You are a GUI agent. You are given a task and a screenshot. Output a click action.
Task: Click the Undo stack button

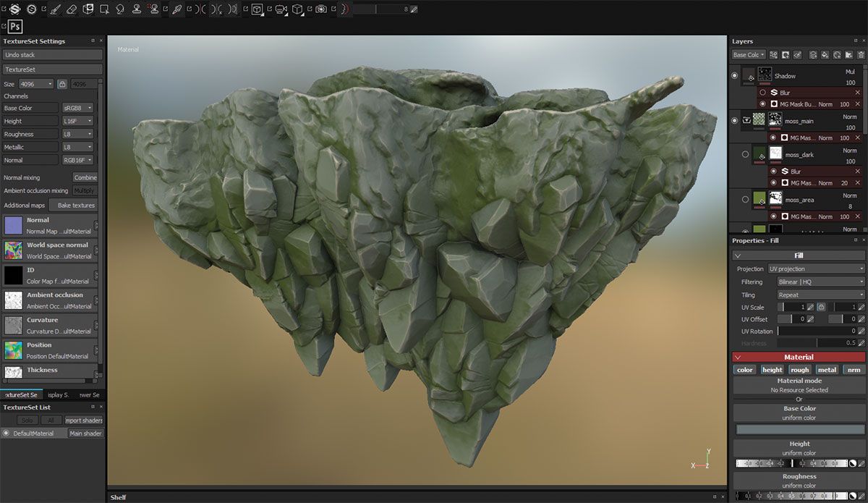pyautogui.click(x=52, y=55)
